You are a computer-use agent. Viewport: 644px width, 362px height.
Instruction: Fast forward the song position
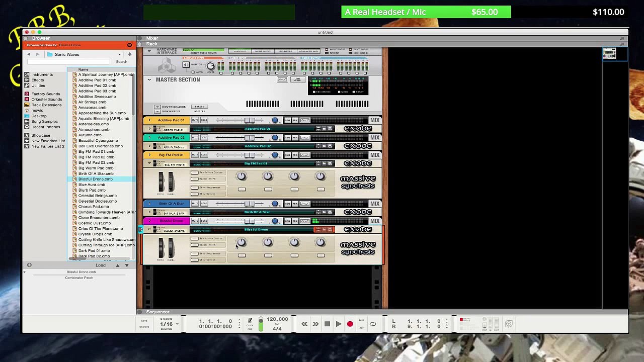[x=315, y=324]
